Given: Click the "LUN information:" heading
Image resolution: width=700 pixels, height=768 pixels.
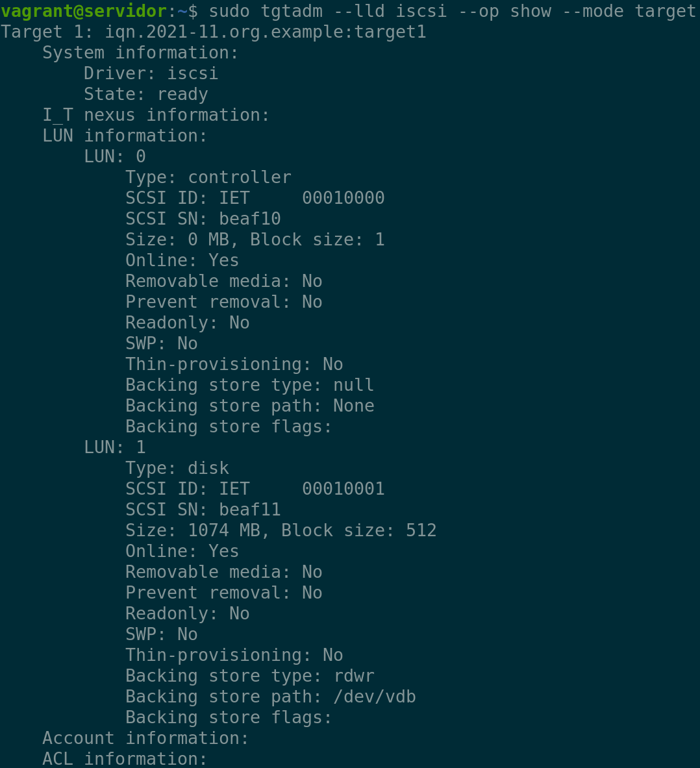Looking at the screenshot, I should 125,136.
